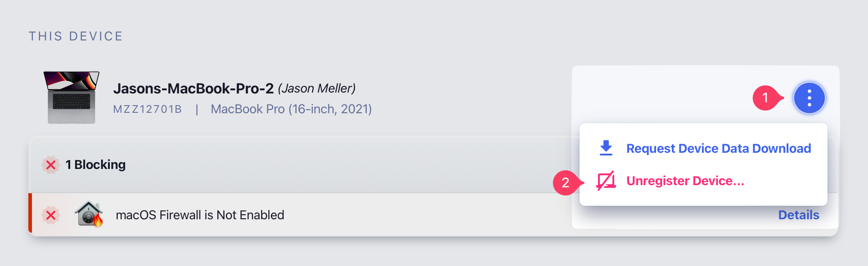Click the crossed-out laptop unregister icon

pos(606,181)
